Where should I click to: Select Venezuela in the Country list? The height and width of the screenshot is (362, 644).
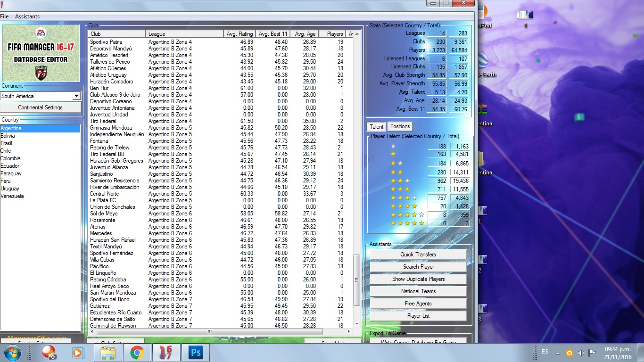tap(40, 196)
